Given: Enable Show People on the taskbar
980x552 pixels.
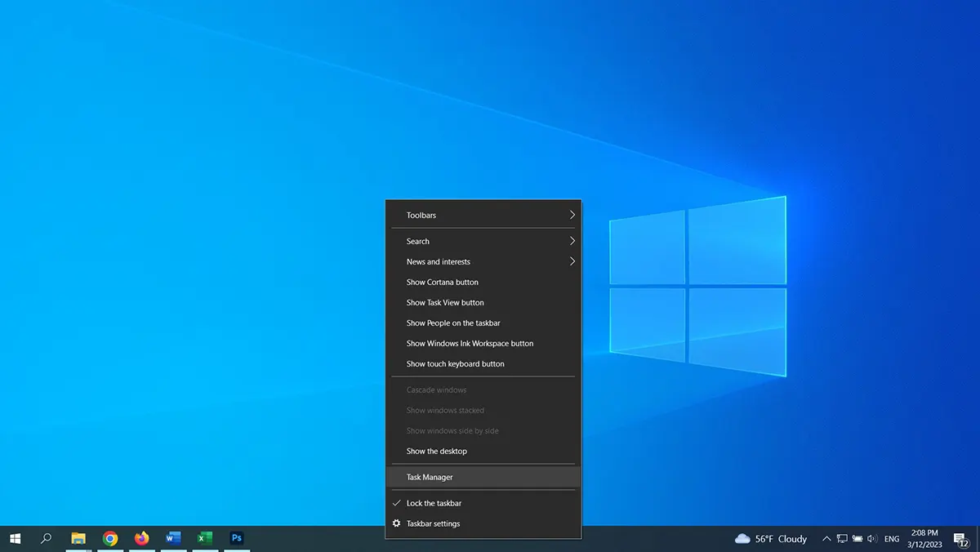Looking at the screenshot, I should coord(483,323).
